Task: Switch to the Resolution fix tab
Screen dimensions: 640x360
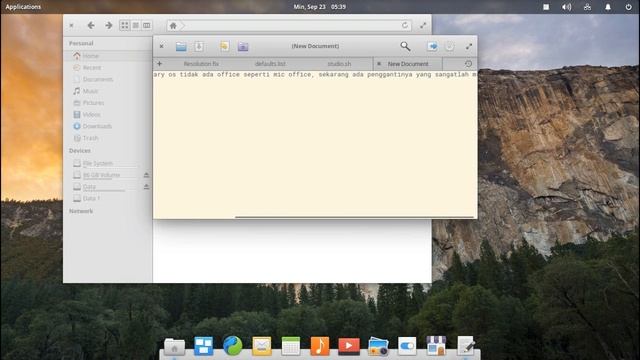Action: (201, 64)
